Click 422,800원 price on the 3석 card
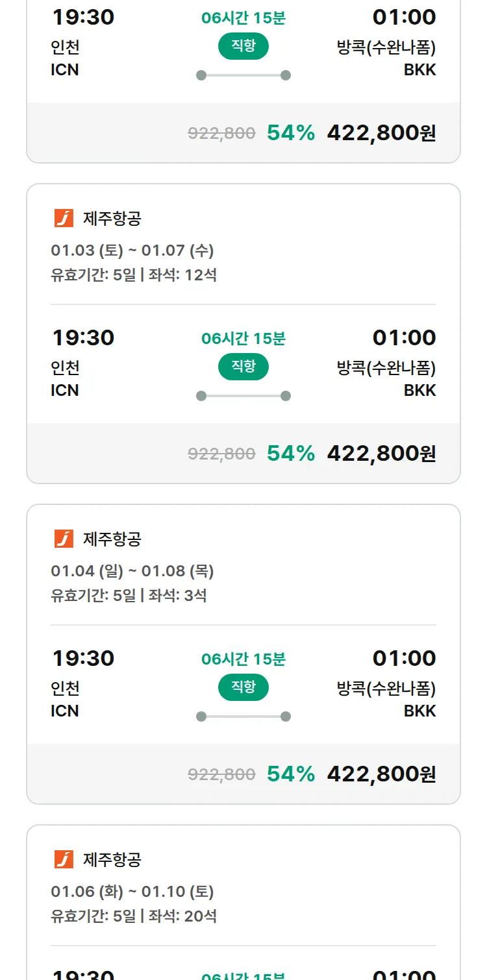This screenshot has width=487, height=980. pyautogui.click(x=381, y=774)
